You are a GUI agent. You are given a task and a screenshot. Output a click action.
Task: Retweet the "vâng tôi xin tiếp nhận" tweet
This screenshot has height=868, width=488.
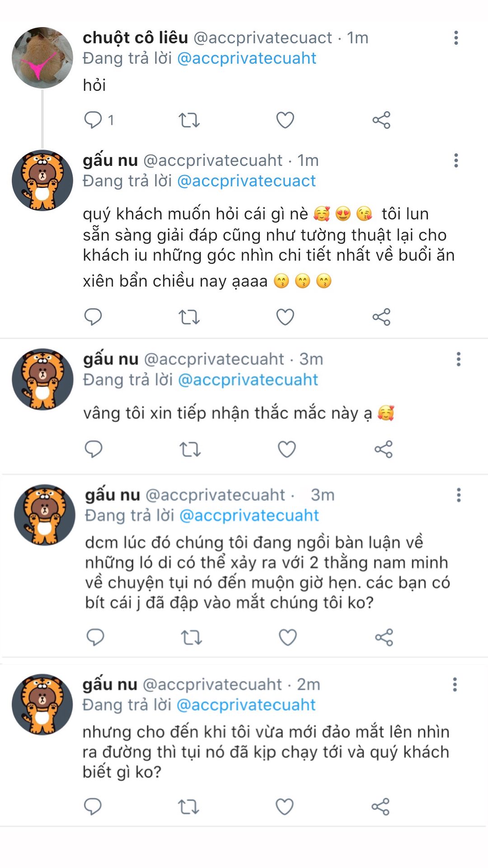pos(190,449)
